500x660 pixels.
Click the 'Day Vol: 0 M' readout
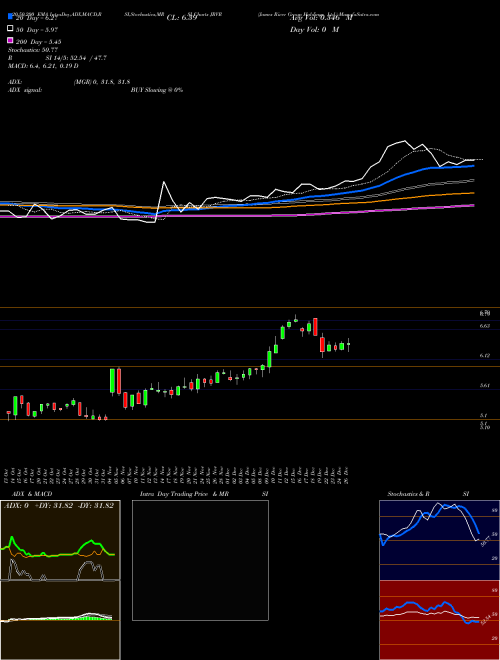(314, 30)
